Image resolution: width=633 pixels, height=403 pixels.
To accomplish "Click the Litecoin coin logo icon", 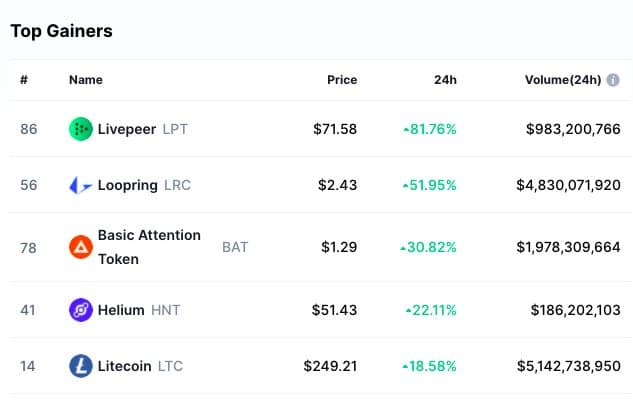I will (81, 366).
